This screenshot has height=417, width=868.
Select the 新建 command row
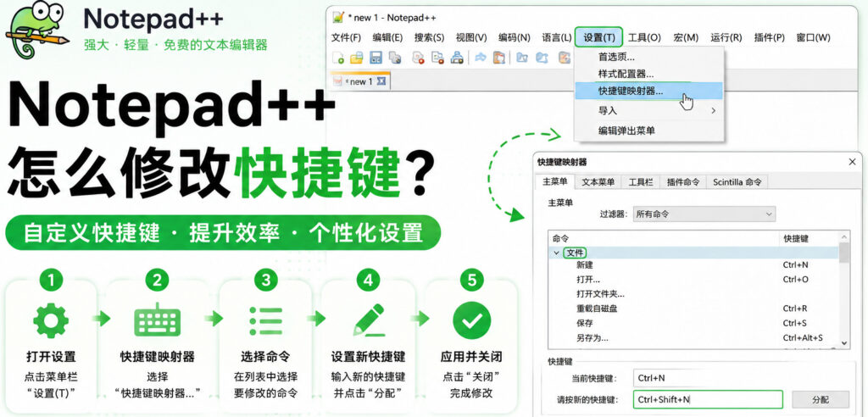click(693, 265)
